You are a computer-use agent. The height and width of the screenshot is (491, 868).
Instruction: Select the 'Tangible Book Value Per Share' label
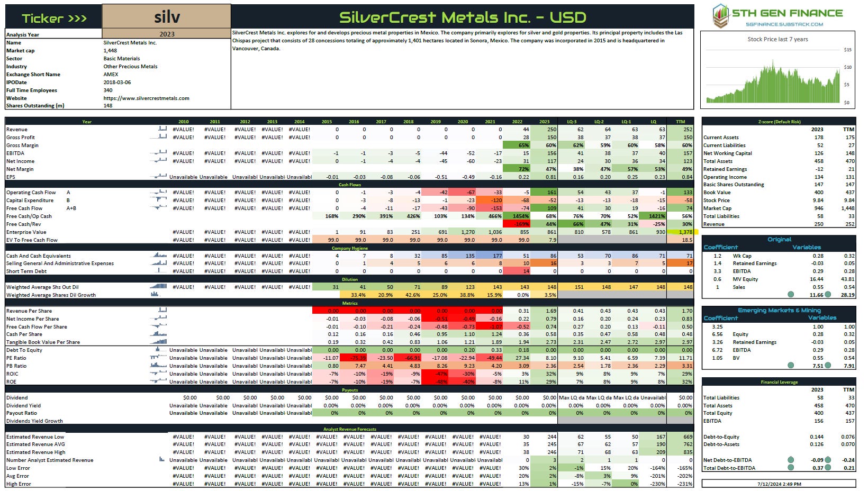43,342
